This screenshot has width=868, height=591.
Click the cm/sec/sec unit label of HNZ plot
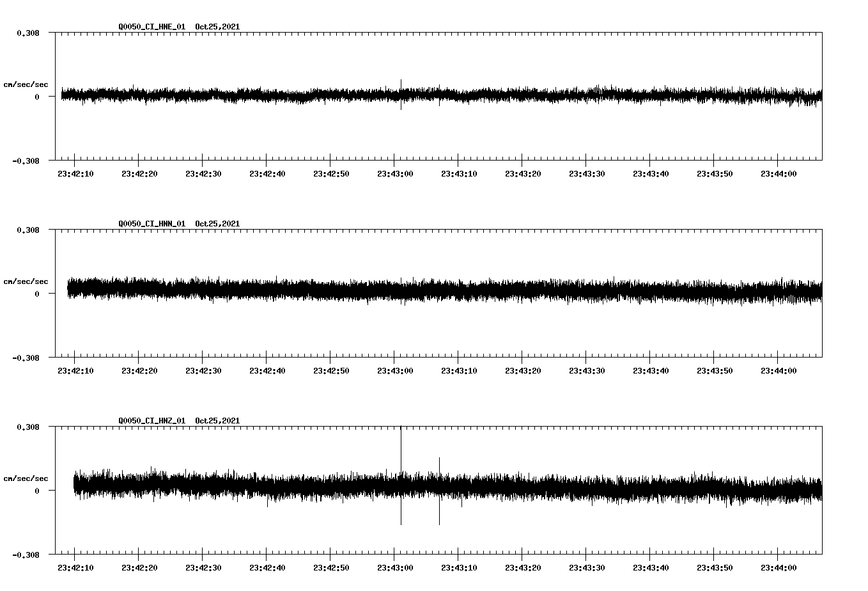click(x=26, y=478)
